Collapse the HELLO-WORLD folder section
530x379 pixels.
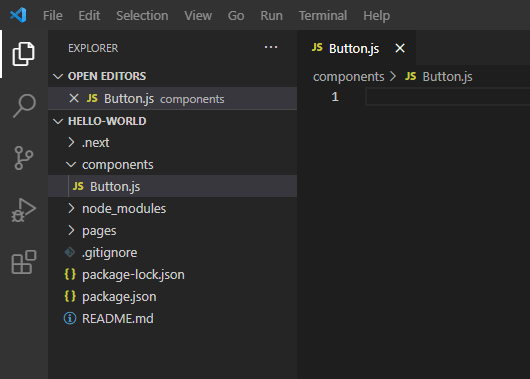pyautogui.click(x=172, y=121)
